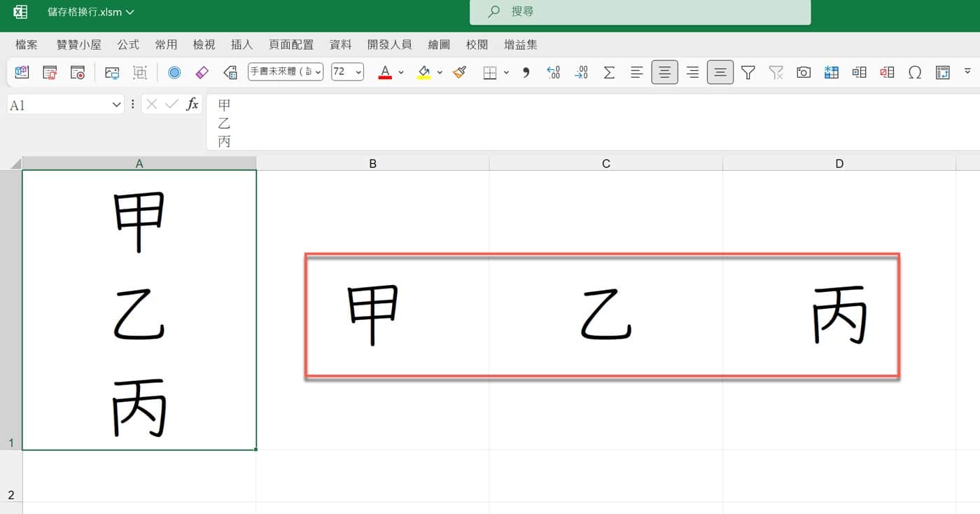
Task: Expand fill color dropdown arrow
Action: (440, 72)
